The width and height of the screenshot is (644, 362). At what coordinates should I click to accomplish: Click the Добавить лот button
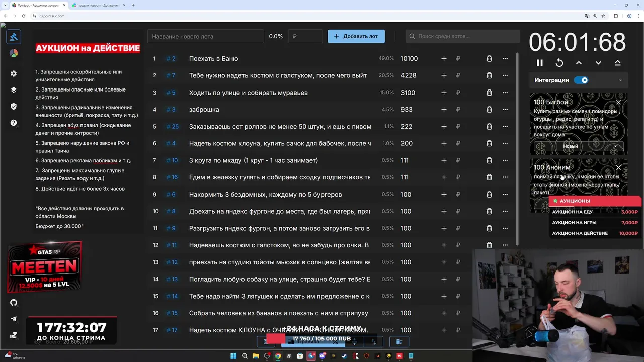(356, 36)
